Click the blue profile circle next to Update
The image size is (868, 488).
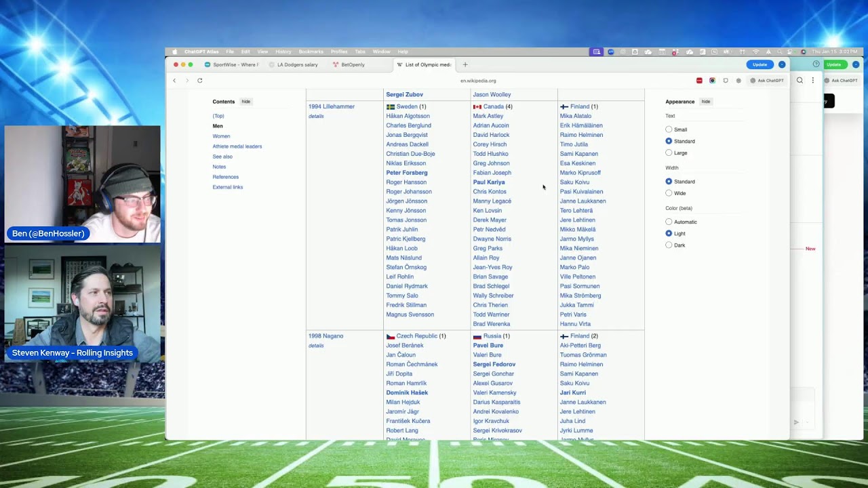point(782,64)
